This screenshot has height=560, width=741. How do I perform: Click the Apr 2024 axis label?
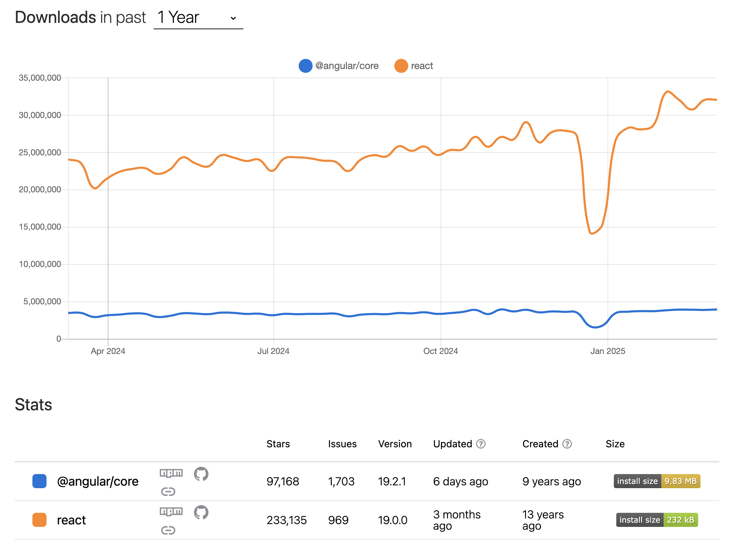108,351
